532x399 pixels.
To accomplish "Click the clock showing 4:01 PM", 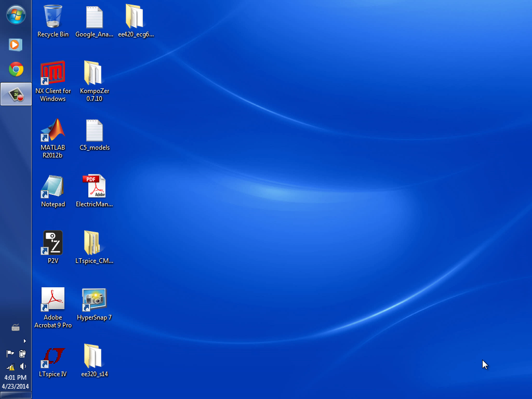I will tap(15, 377).
